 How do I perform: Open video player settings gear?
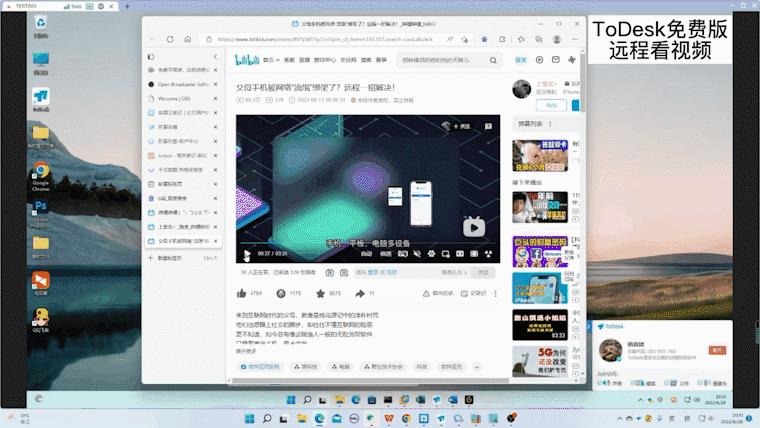tap(431, 254)
